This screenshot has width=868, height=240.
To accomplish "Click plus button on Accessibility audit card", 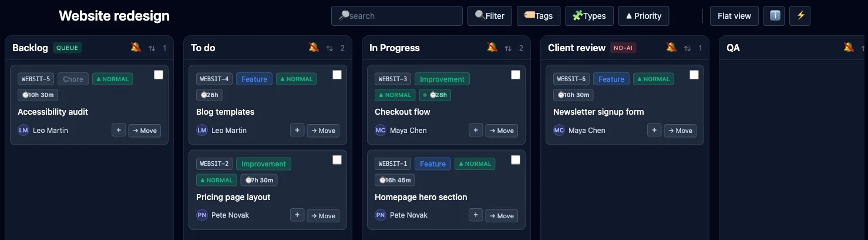I will click(119, 130).
